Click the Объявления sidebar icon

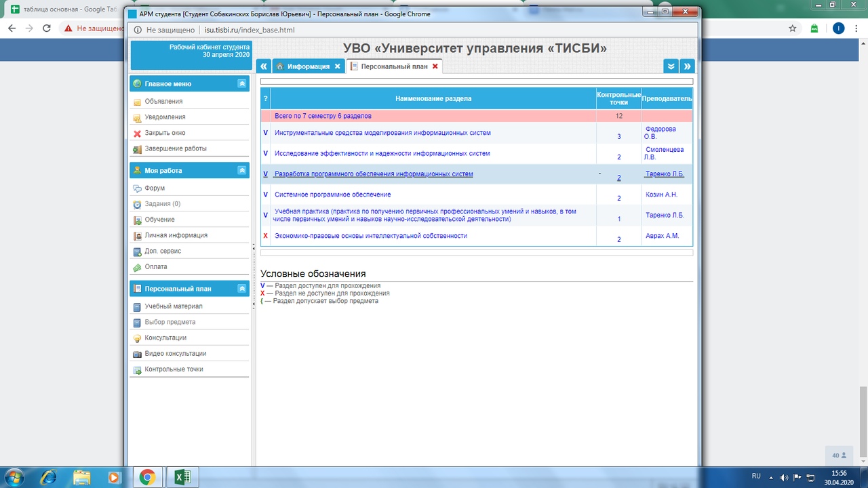[137, 102]
